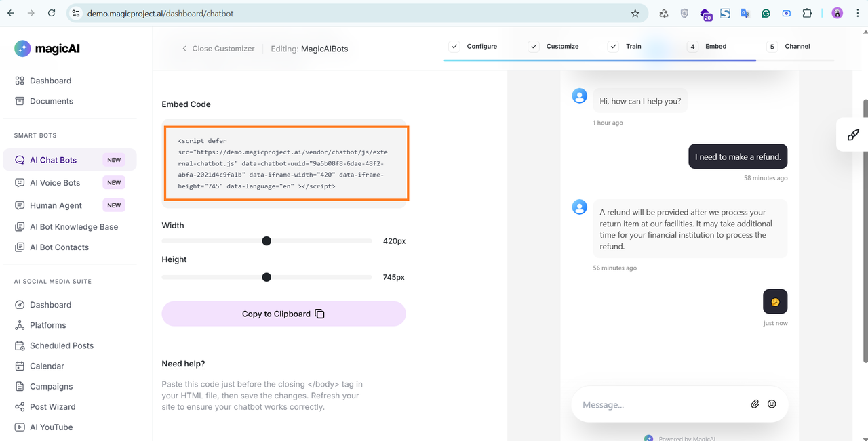Click the AI YouTube icon
Viewport: 868px width, 441px height.
[x=20, y=427]
